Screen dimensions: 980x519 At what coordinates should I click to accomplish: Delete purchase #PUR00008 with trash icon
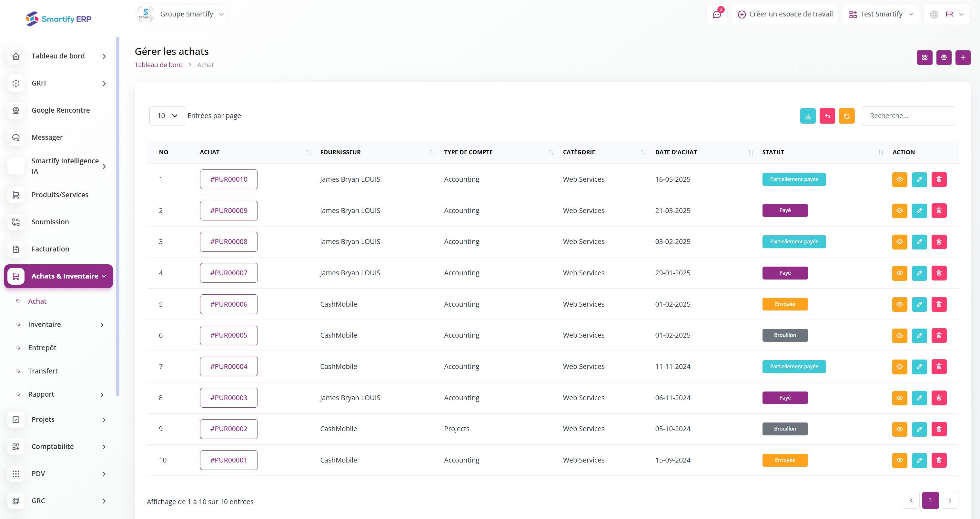(939, 242)
